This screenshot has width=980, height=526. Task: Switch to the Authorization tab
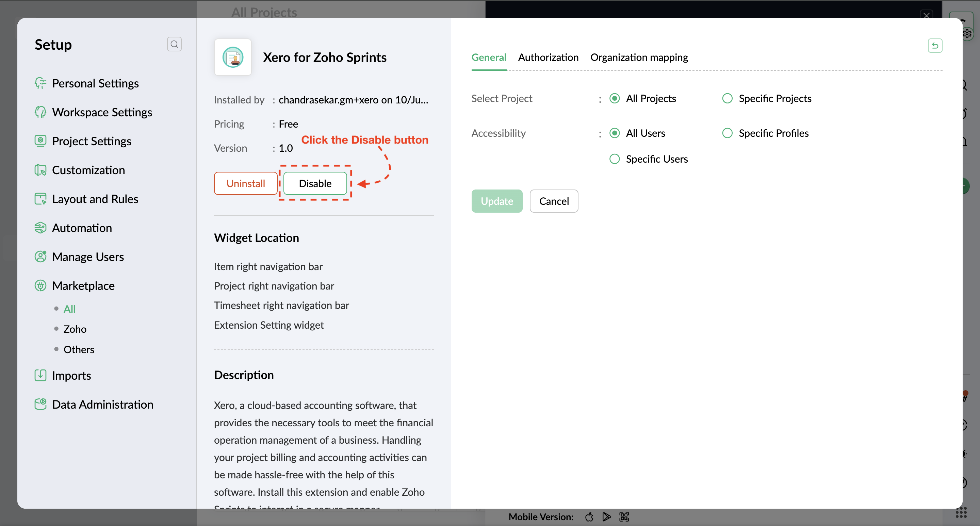548,57
